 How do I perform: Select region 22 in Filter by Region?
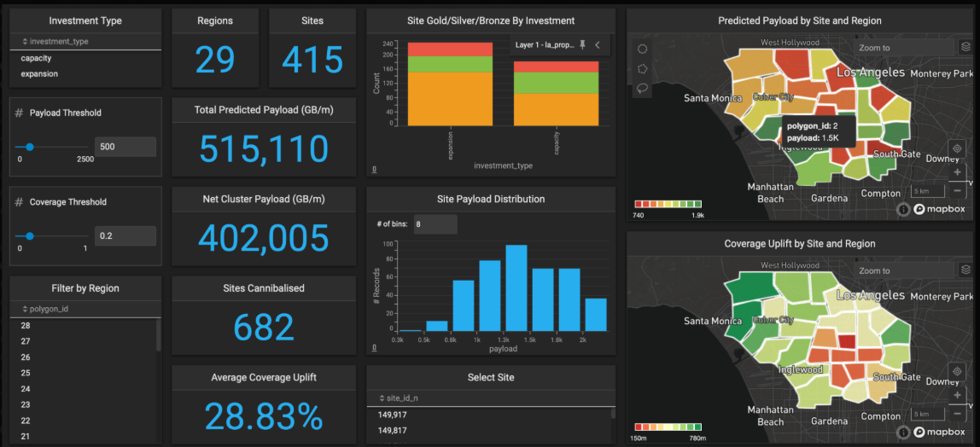click(x=83, y=421)
